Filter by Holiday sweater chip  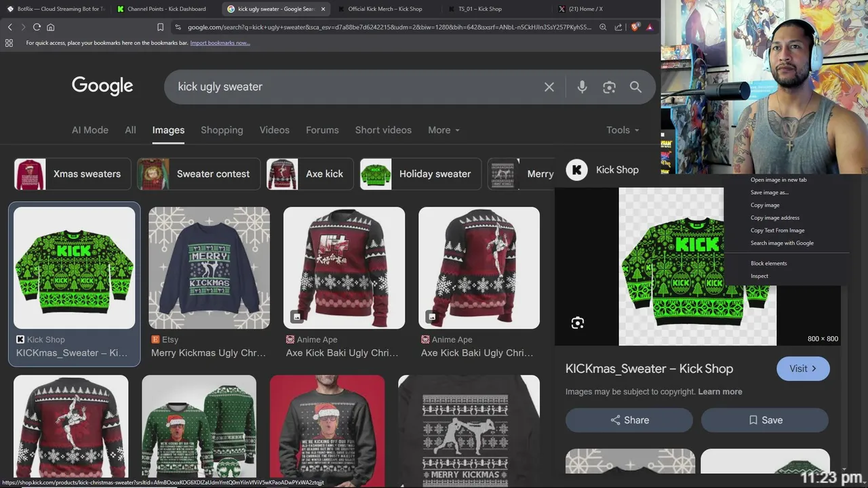[420, 174]
